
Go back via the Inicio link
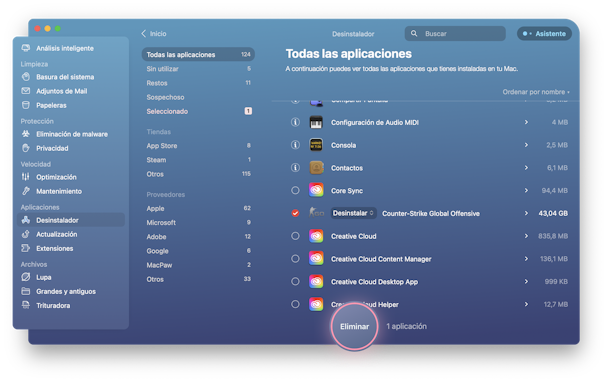154,34
